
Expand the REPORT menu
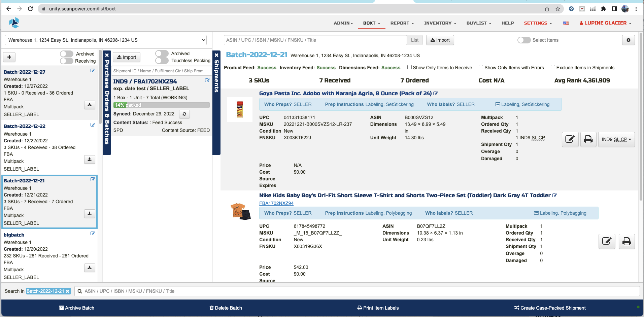[402, 23]
